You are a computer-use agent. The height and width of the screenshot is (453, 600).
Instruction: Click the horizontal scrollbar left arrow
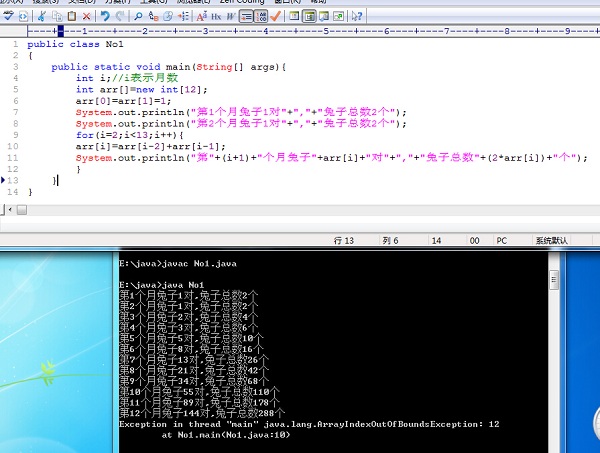coord(10,209)
